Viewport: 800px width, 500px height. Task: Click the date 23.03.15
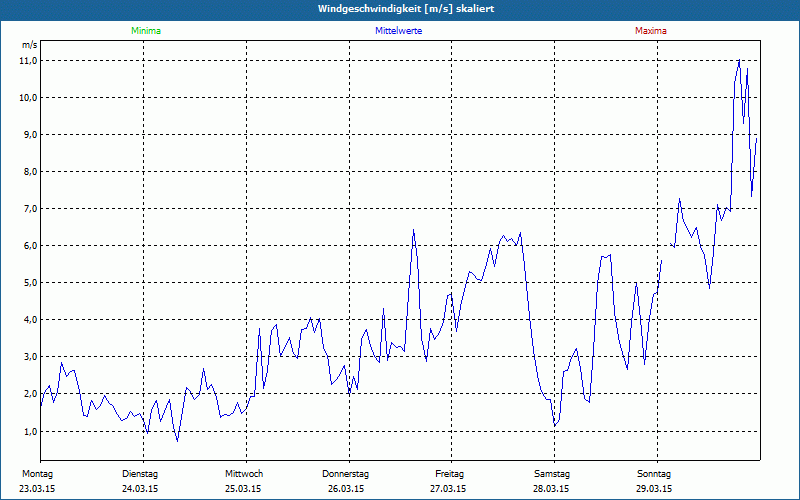pyautogui.click(x=37, y=489)
